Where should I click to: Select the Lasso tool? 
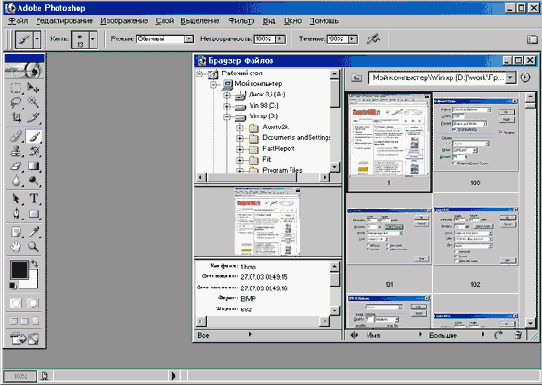pos(16,102)
